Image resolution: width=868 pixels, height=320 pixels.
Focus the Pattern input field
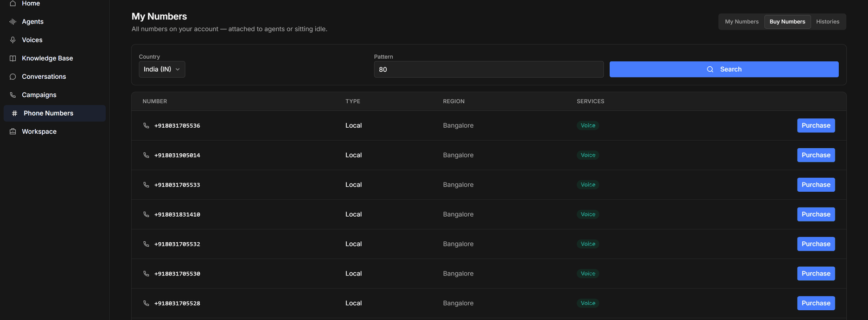[x=489, y=69]
